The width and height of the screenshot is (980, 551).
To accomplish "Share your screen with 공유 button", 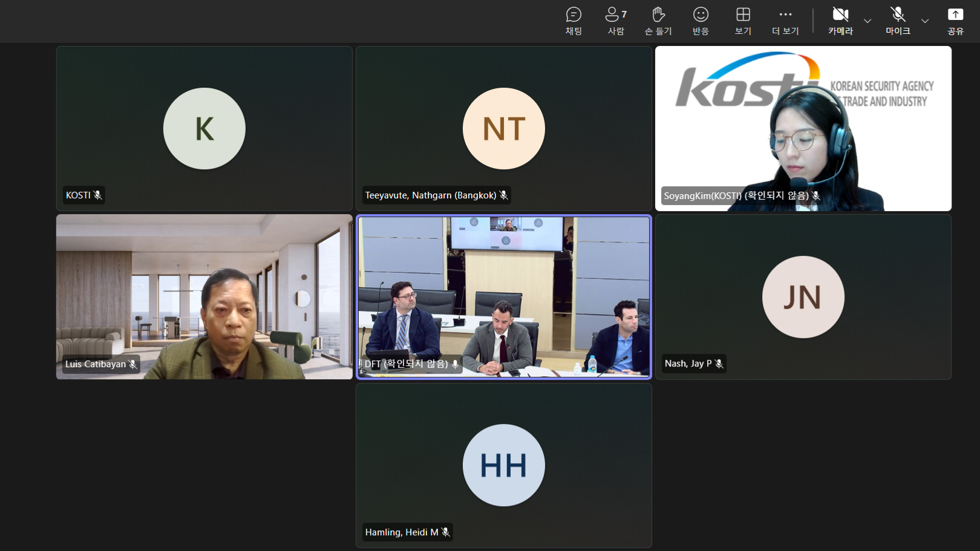I will pos(955,21).
